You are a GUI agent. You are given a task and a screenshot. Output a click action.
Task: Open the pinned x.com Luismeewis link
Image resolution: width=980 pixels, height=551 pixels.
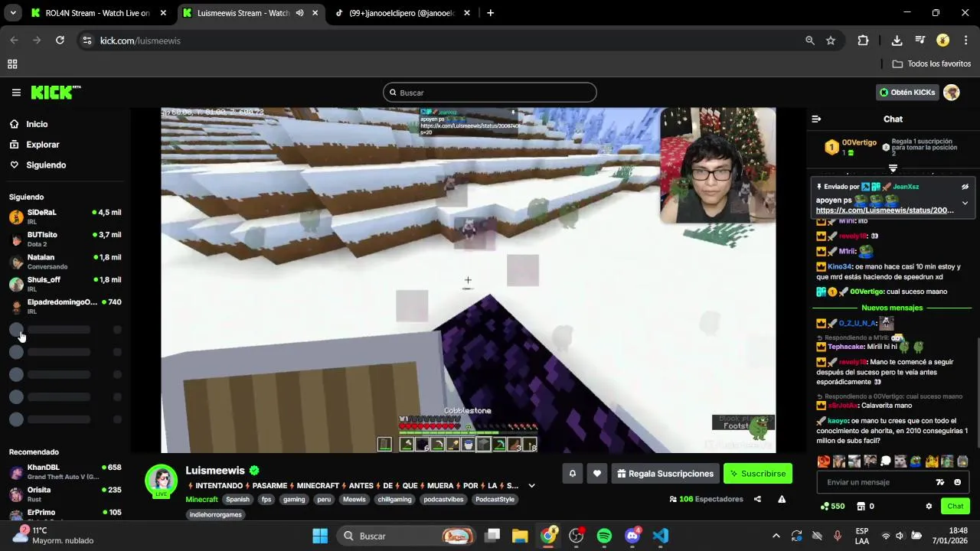(884, 210)
